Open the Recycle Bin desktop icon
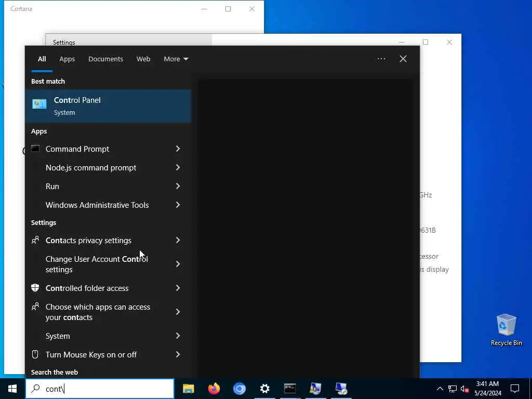This screenshot has width=532, height=399. pyautogui.click(x=506, y=330)
